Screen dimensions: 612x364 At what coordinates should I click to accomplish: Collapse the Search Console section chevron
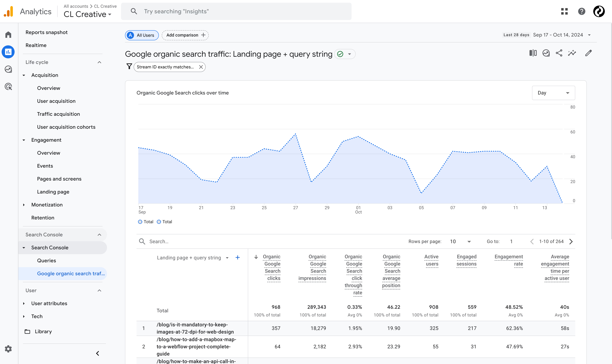(99, 235)
